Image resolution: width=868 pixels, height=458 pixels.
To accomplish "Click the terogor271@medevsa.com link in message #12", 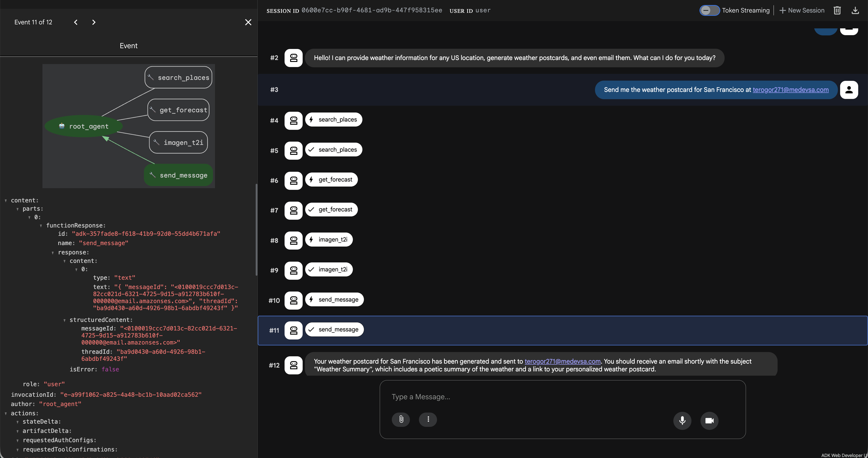I will (562, 361).
